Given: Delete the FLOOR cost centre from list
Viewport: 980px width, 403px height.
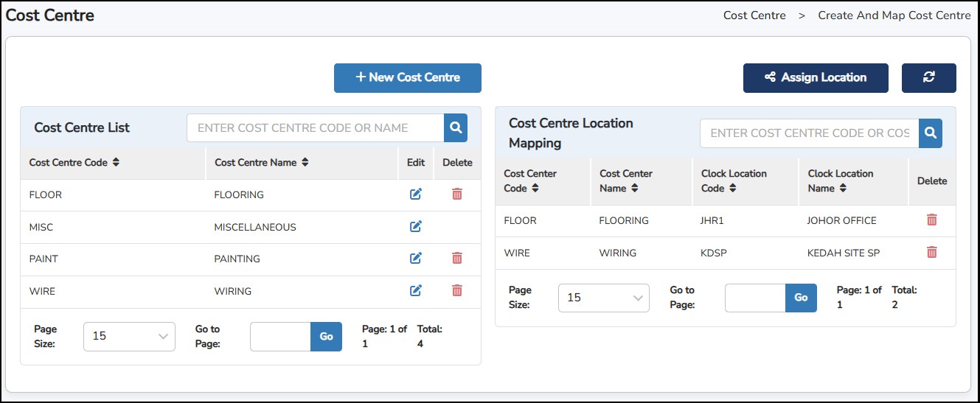Looking at the screenshot, I should [457, 195].
